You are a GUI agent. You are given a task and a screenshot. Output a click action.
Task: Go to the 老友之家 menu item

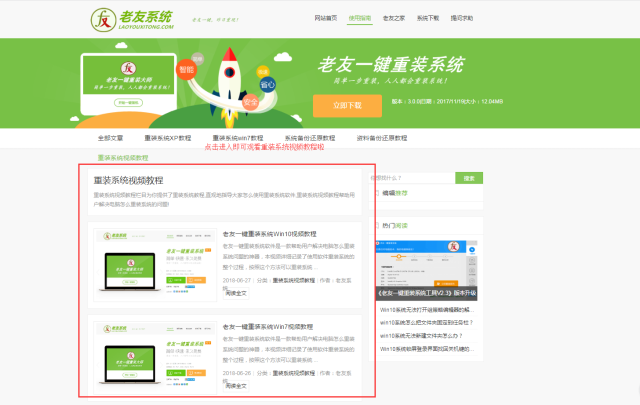click(x=394, y=18)
